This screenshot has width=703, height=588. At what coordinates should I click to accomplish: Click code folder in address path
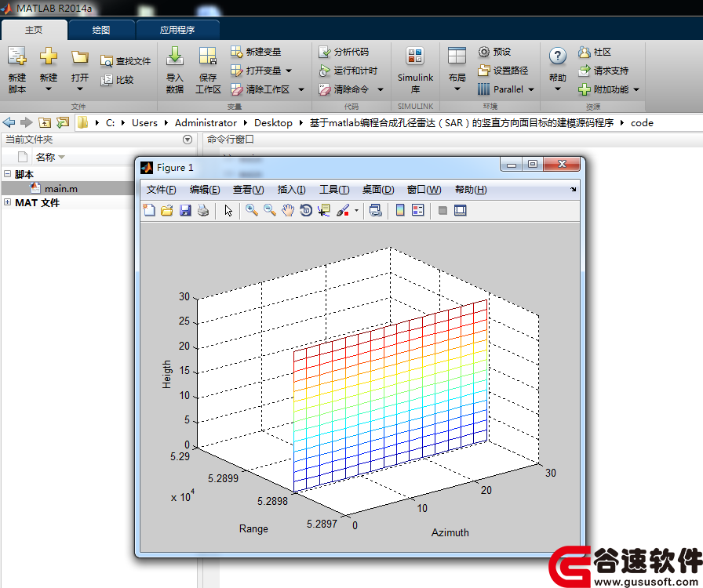point(642,123)
